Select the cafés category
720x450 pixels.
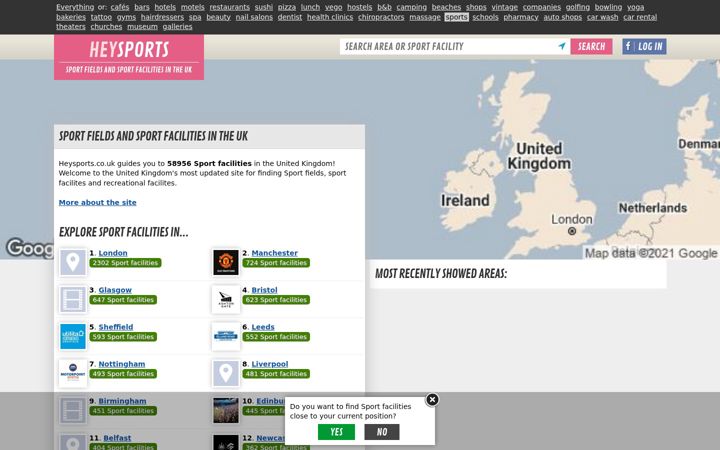[120, 7]
